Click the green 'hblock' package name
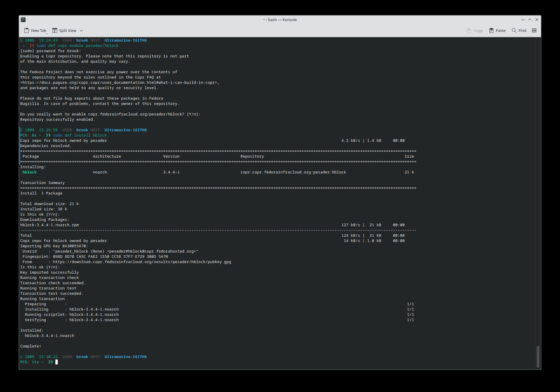Viewport: 560px width, 392px height. click(x=29, y=172)
